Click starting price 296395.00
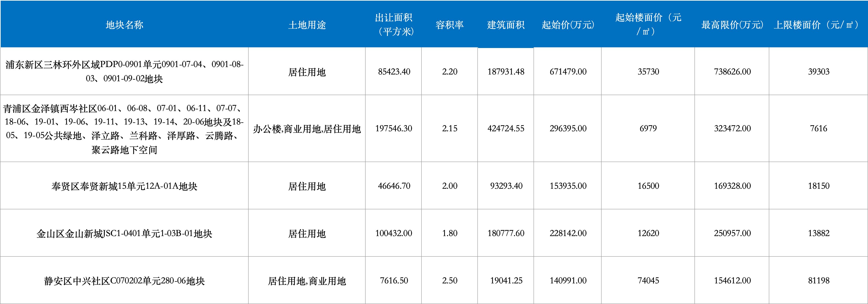Image resolution: width=868 pixels, height=304 pixels. point(568,128)
